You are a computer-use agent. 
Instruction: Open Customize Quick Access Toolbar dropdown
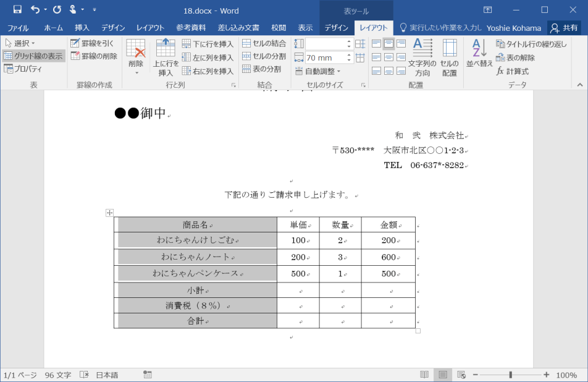[94, 10]
